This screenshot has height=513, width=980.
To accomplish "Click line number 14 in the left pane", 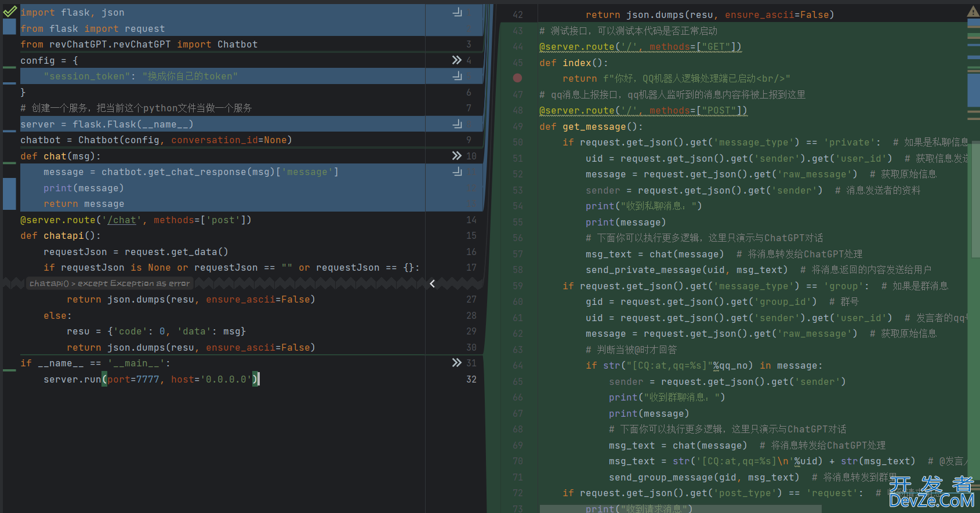I will (471, 220).
